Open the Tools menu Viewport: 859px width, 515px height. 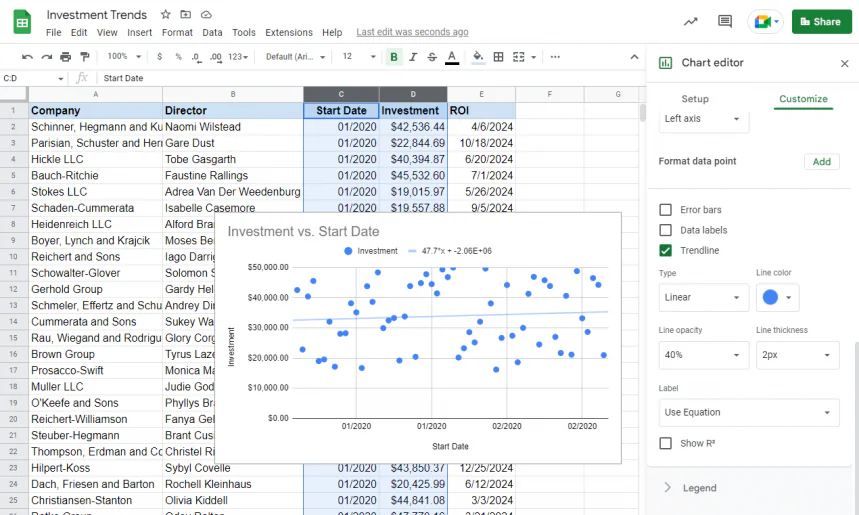(x=244, y=32)
